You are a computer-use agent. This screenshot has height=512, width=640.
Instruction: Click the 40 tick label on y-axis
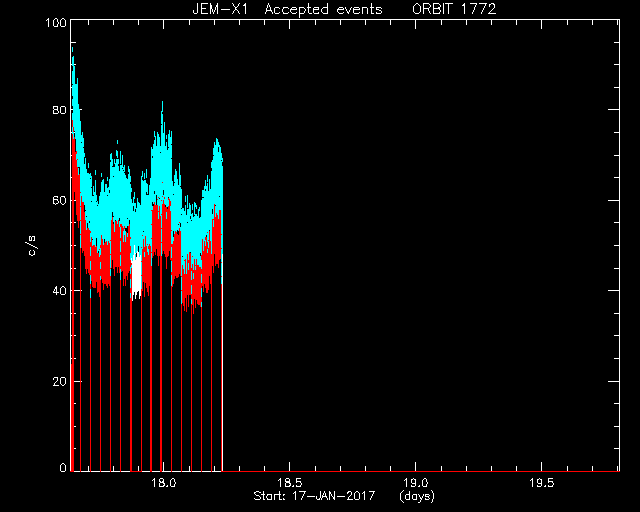(59, 291)
